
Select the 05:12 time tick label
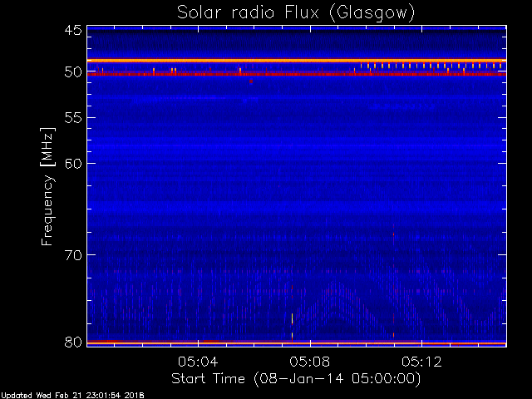tap(422, 362)
